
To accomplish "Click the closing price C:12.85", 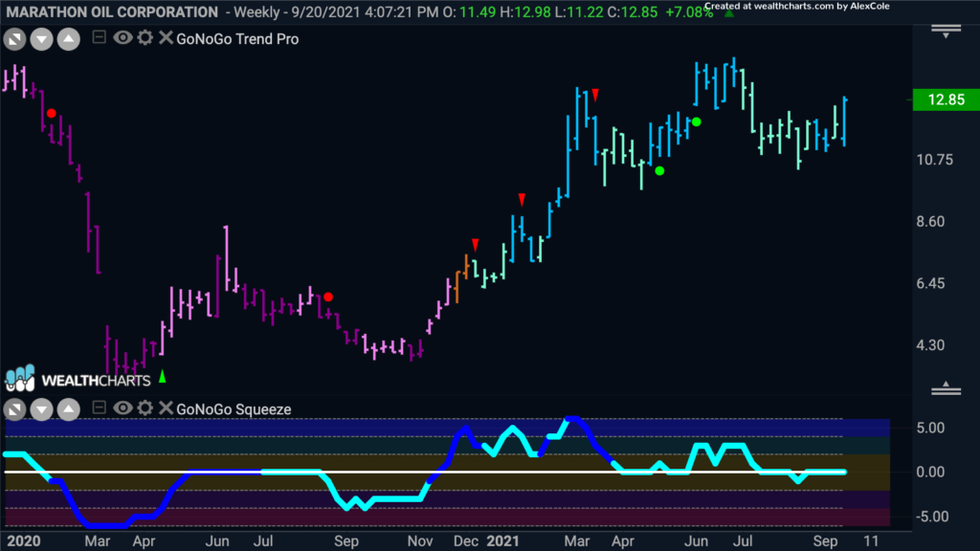I will coord(632,12).
